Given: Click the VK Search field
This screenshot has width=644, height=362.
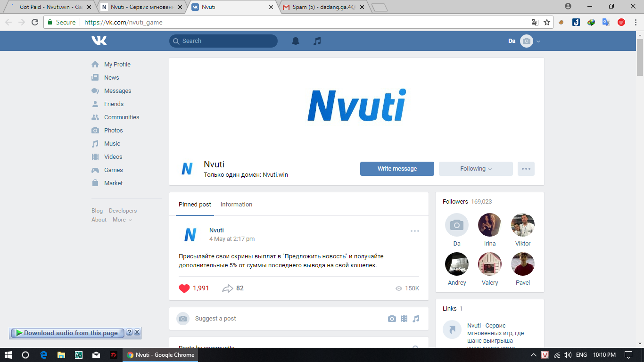Looking at the screenshot, I should click(x=223, y=41).
